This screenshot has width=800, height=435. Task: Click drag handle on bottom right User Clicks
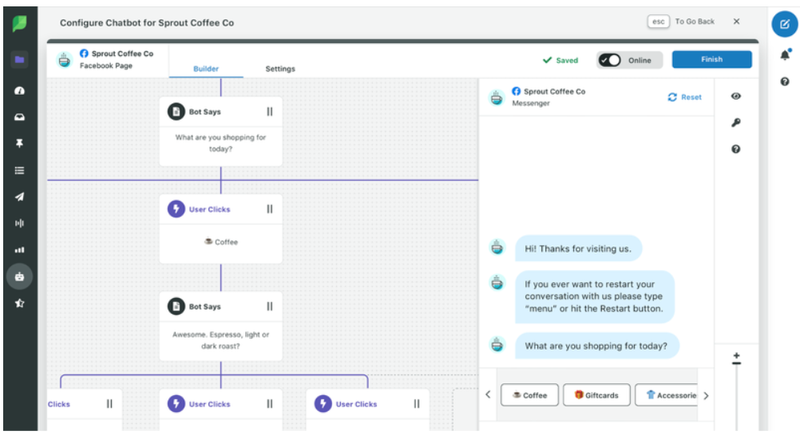click(416, 404)
